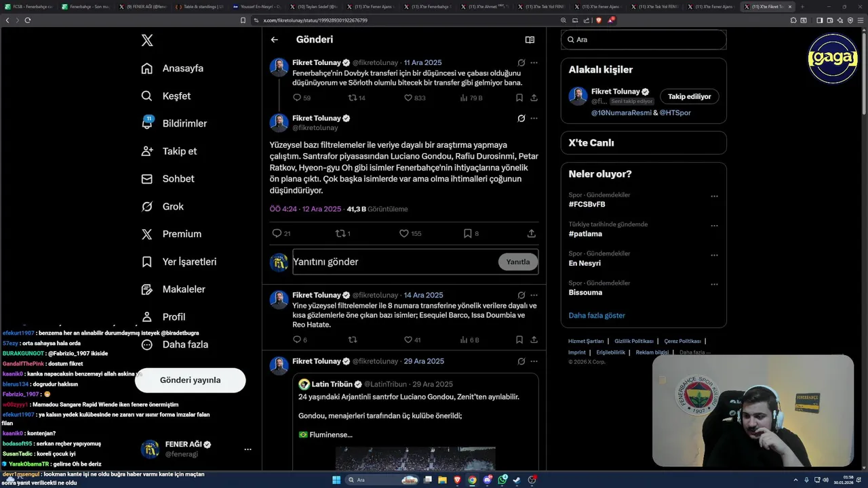
Task: Like the post with 833 likes
Action: pyautogui.click(x=408, y=98)
